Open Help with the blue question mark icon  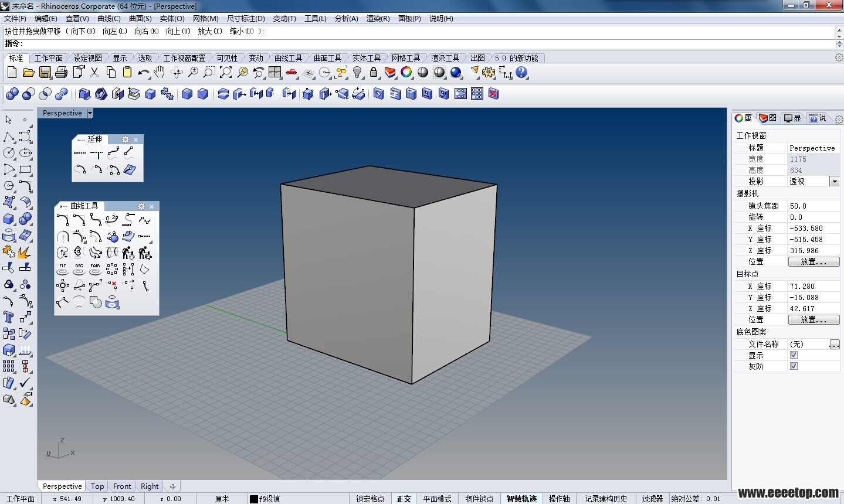521,73
